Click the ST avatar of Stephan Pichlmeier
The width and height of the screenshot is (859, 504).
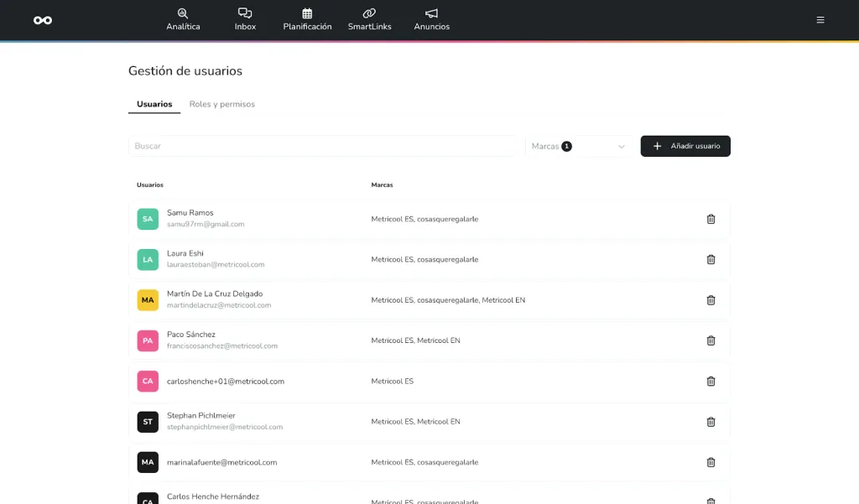[148, 422]
